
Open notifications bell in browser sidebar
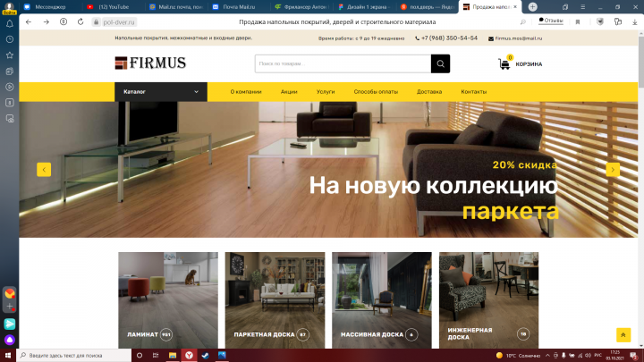pos(10,24)
